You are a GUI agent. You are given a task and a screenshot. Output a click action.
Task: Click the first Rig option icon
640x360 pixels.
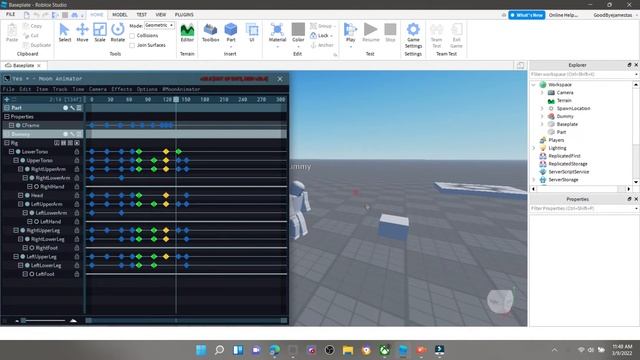[x=57, y=143]
